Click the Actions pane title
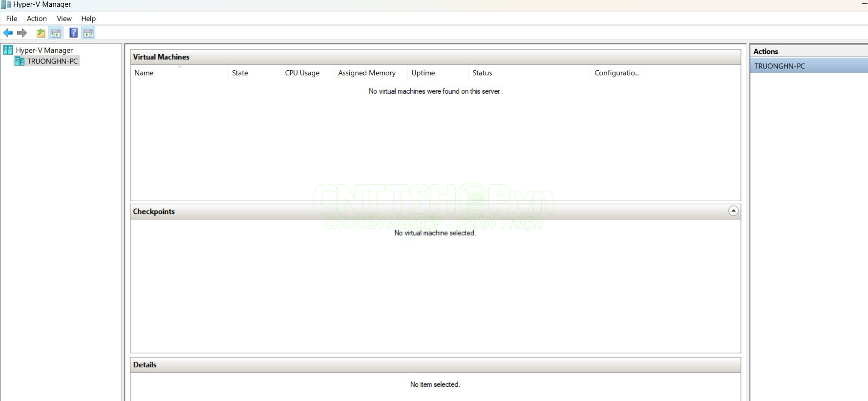 (765, 51)
